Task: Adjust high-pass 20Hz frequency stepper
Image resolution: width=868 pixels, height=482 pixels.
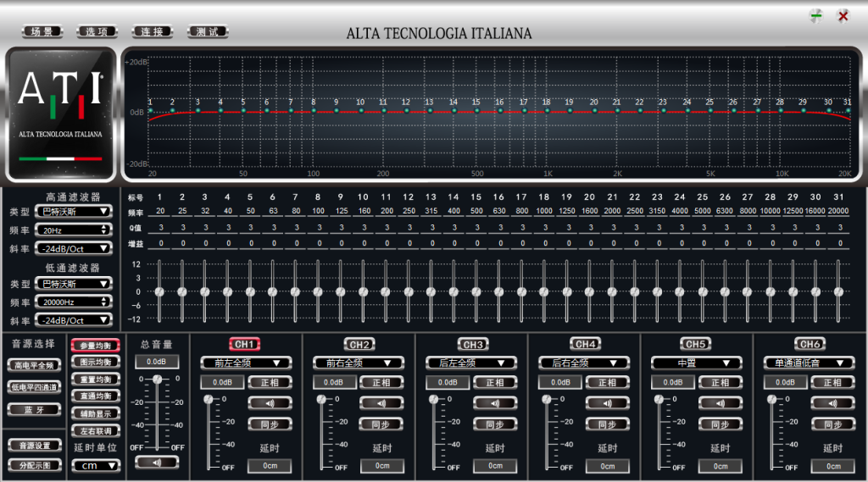Action: [x=104, y=230]
